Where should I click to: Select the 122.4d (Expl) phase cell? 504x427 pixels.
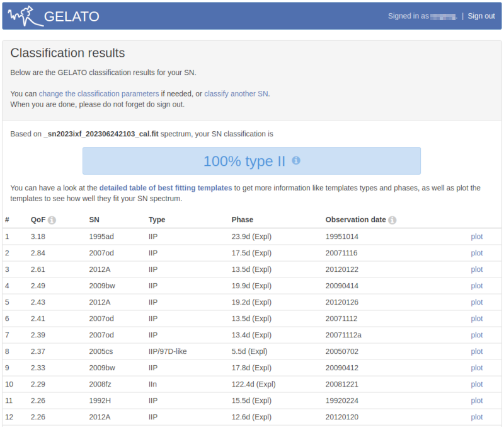click(254, 384)
